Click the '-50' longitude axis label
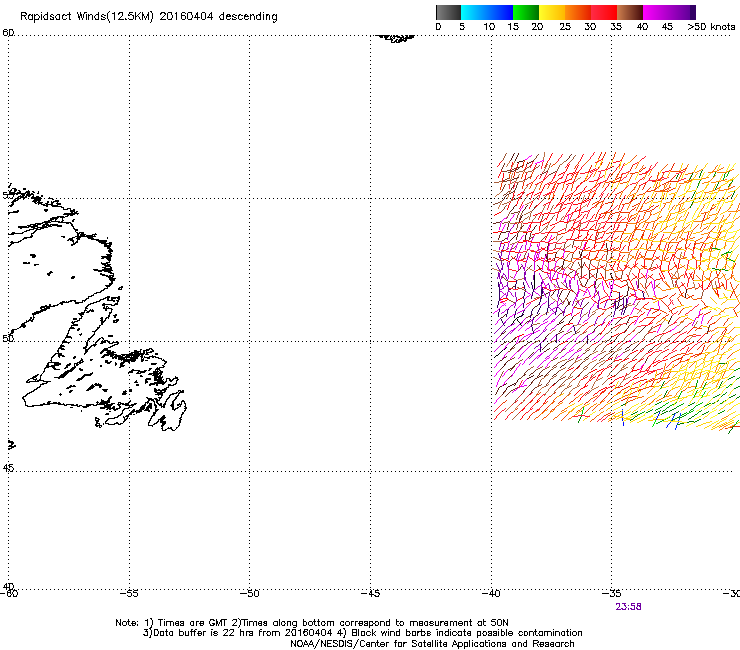 click(250, 594)
